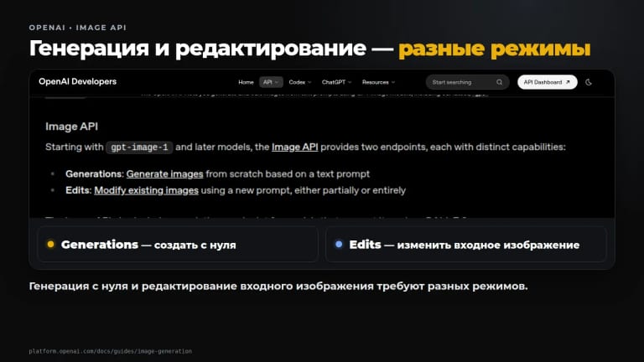This screenshot has width=644, height=362.
Task: Click the "разные режимы" yellow title text
Action: pyautogui.click(x=495, y=49)
